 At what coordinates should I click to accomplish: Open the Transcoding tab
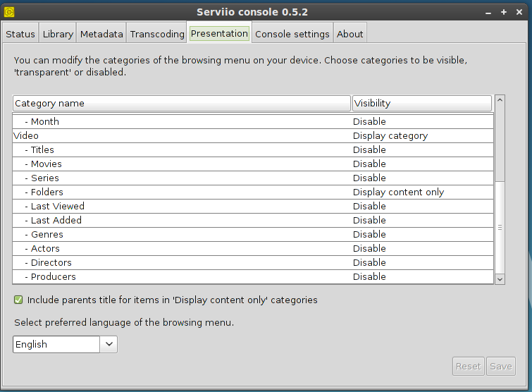156,34
